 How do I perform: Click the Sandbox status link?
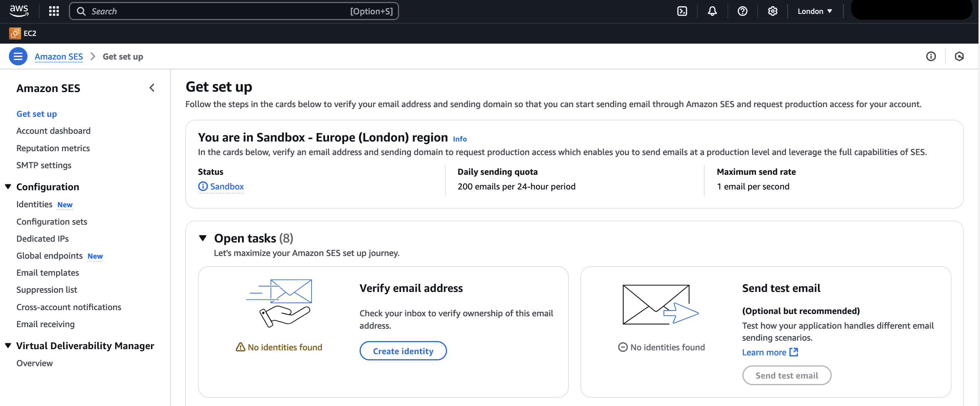227,186
